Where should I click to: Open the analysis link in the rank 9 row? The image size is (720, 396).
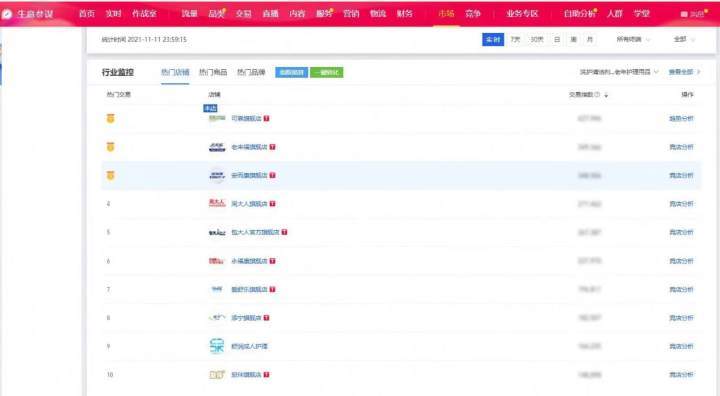point(681,346)
